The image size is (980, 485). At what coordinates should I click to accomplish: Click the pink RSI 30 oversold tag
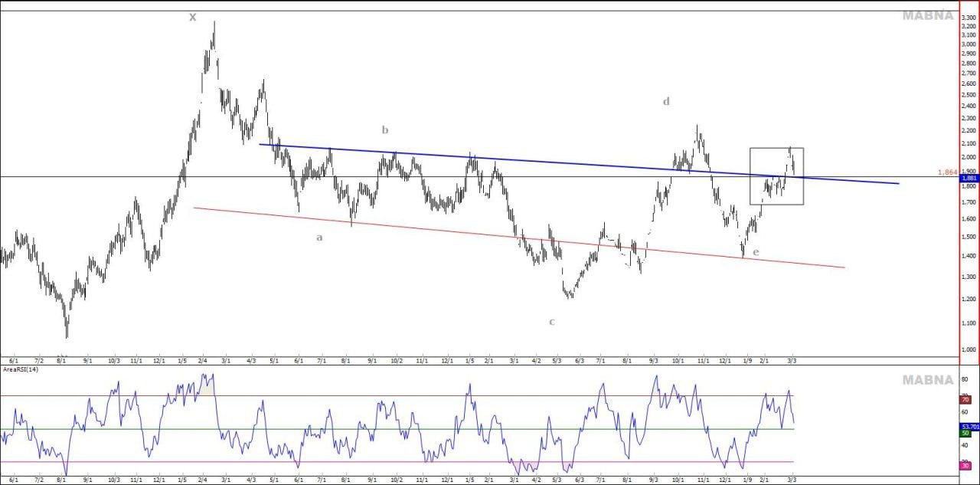tap(966, 465)
